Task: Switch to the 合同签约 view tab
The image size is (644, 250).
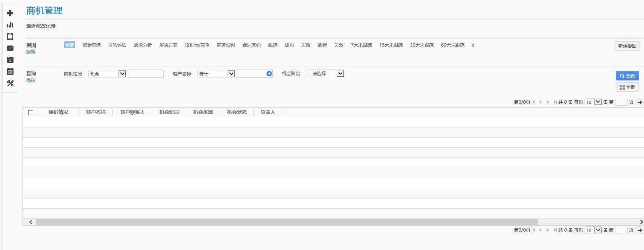Action: 251,45
